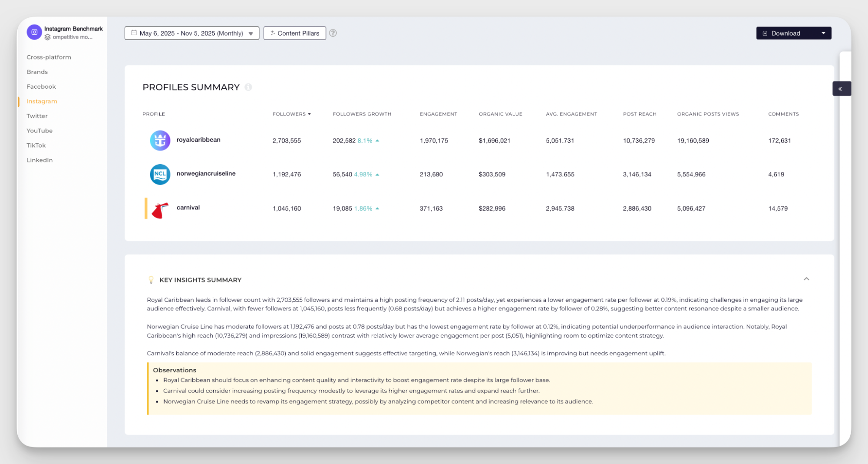
Task: Click the royalcaribbean profile avatar
Action: point(160,140)
